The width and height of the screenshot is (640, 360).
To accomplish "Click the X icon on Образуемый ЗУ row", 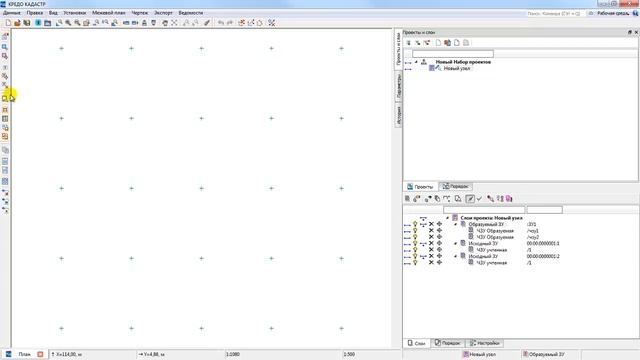I will [x=431, y=224].
